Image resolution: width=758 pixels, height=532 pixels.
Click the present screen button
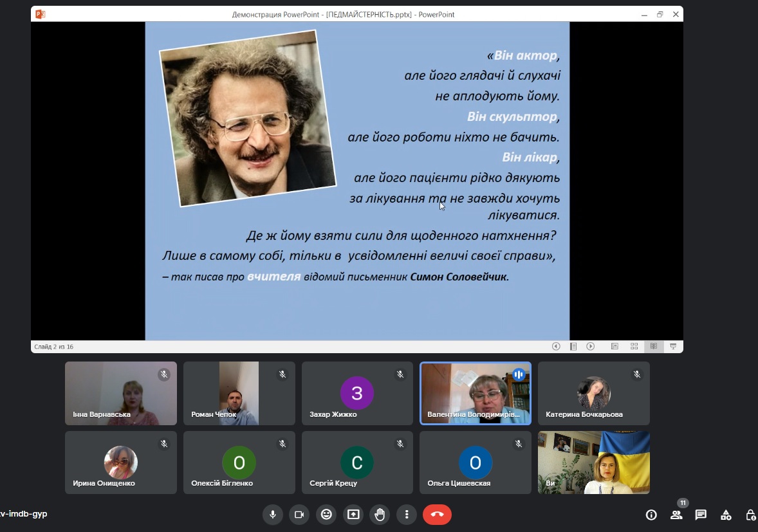tap(353, 515)
